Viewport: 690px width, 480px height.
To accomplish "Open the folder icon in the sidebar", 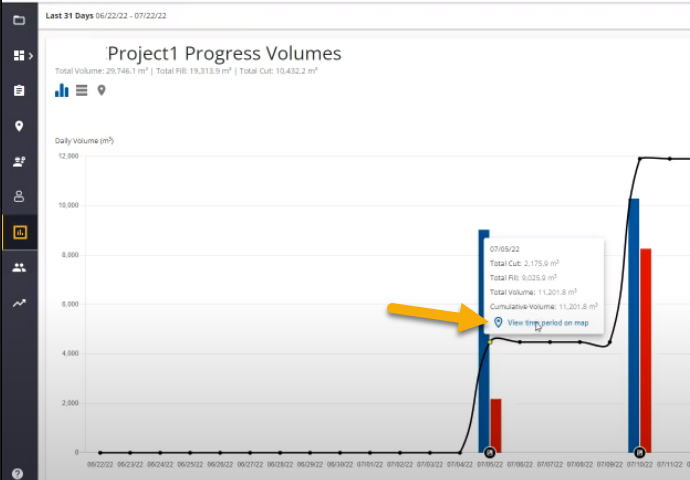I will (19, 20).
